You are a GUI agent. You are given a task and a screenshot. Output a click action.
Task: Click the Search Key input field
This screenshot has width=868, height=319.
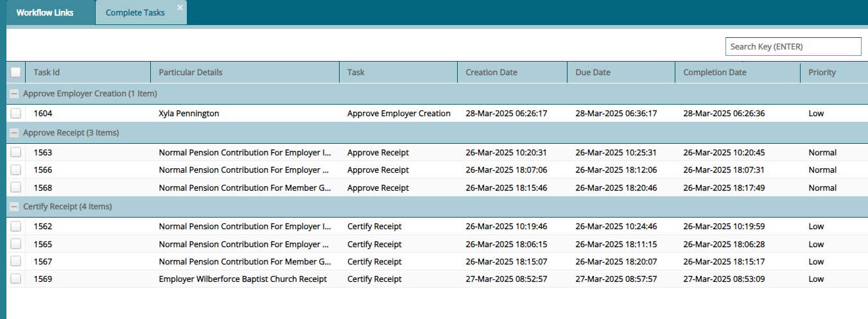(x=793, y=47)
